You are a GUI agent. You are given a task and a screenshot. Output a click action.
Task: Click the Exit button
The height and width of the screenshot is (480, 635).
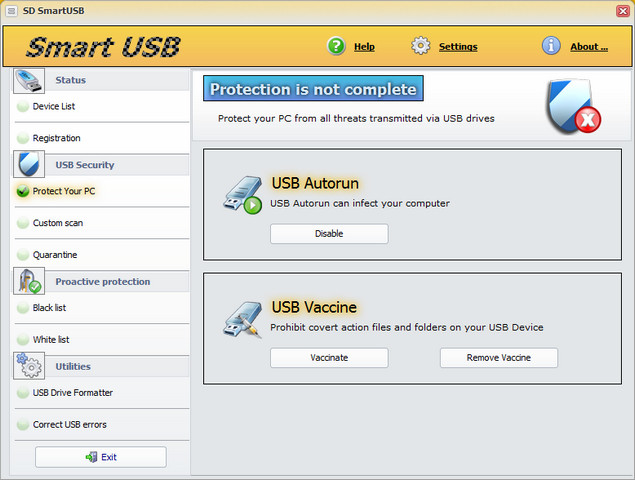coord(101,457)
